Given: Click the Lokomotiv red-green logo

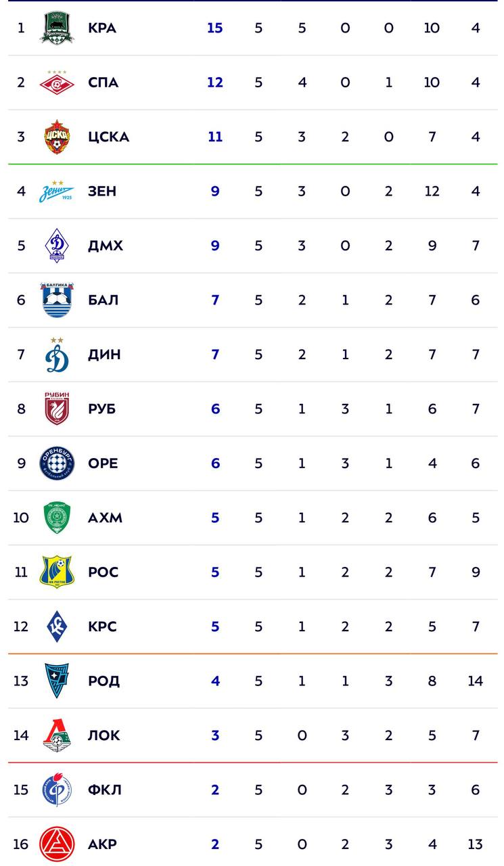Looking at the screenshot, I should coord(56,735).
